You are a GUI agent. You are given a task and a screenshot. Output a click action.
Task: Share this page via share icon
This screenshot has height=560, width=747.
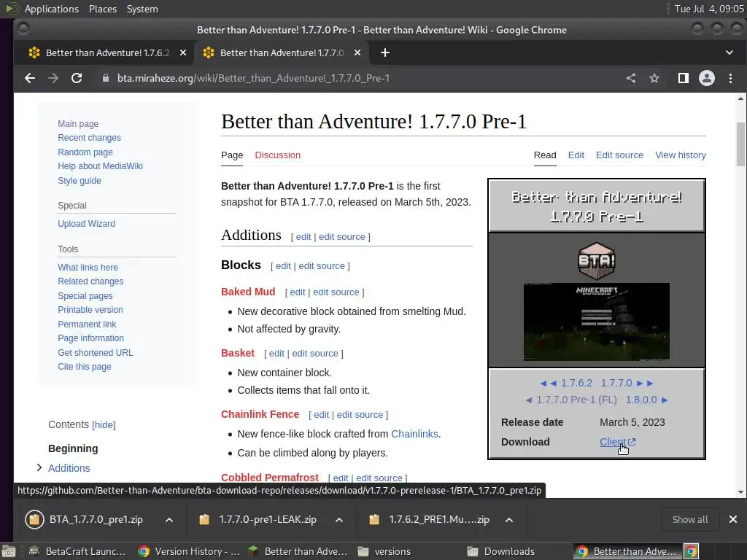tap(631, 78)
